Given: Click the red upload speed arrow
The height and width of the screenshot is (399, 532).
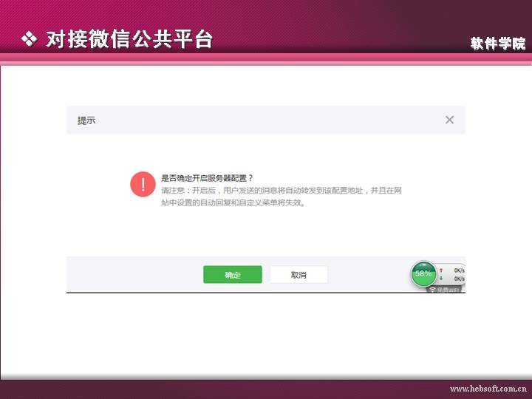Looking at the screenshot, I should (441, 271).
